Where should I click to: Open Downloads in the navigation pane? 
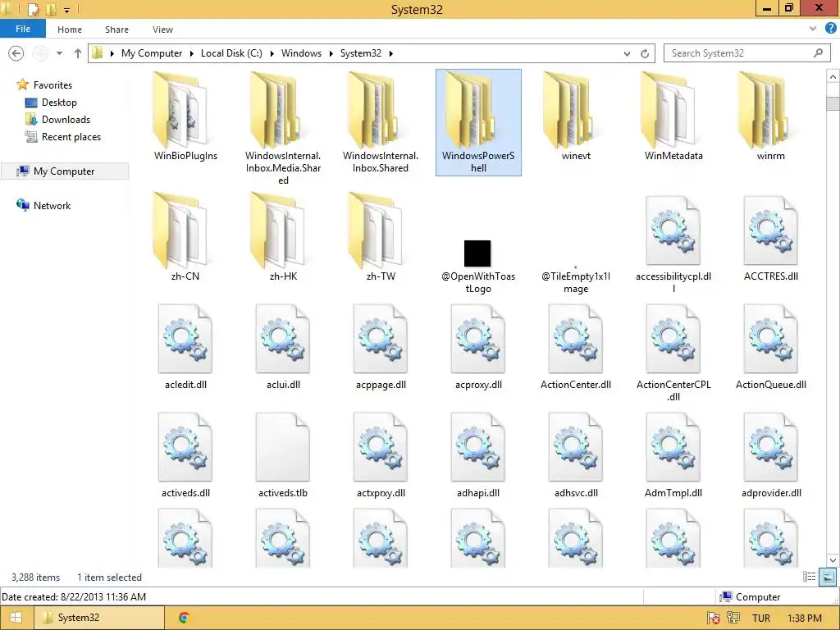(x=66, y=120)
